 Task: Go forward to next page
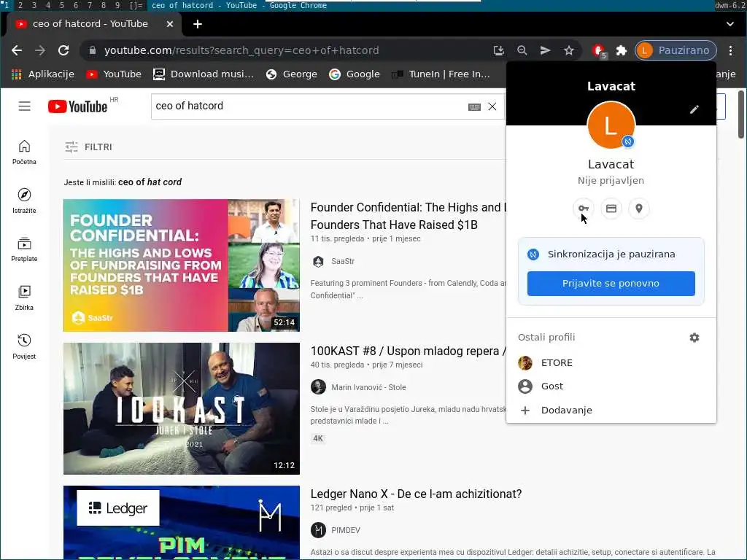[x=40, y=50]
